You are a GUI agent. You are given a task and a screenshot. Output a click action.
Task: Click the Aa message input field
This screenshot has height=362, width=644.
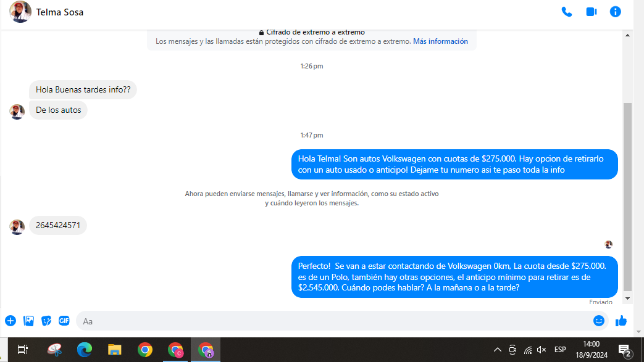335,321
